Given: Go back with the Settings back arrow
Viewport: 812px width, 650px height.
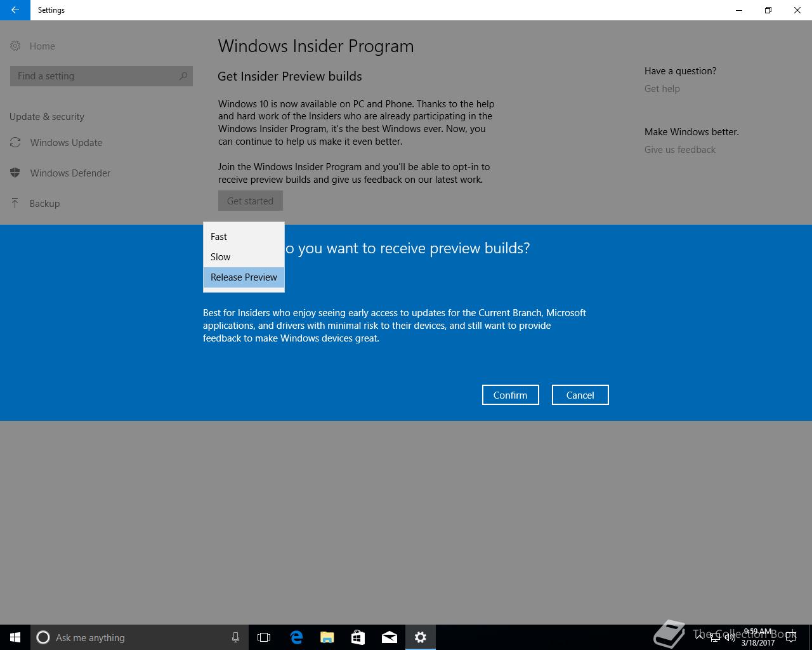Looking at the screenshot, I should click(15, 10).
